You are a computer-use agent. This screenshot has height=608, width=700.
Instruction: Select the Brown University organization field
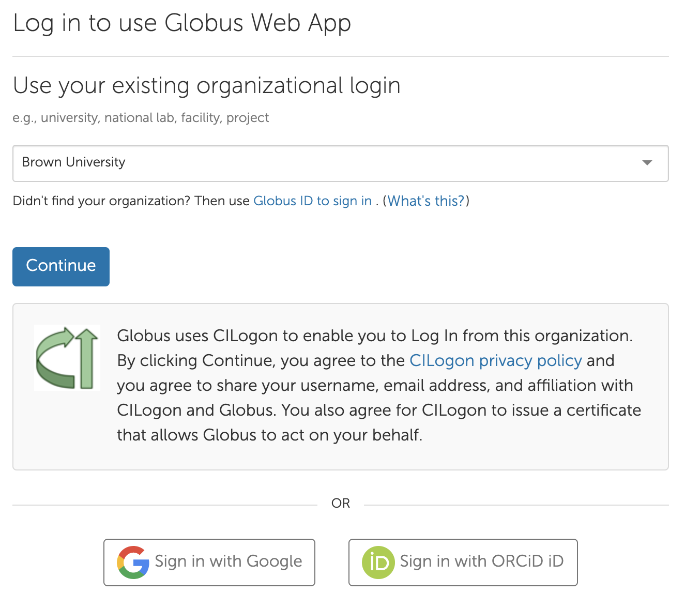coord(341,163)
